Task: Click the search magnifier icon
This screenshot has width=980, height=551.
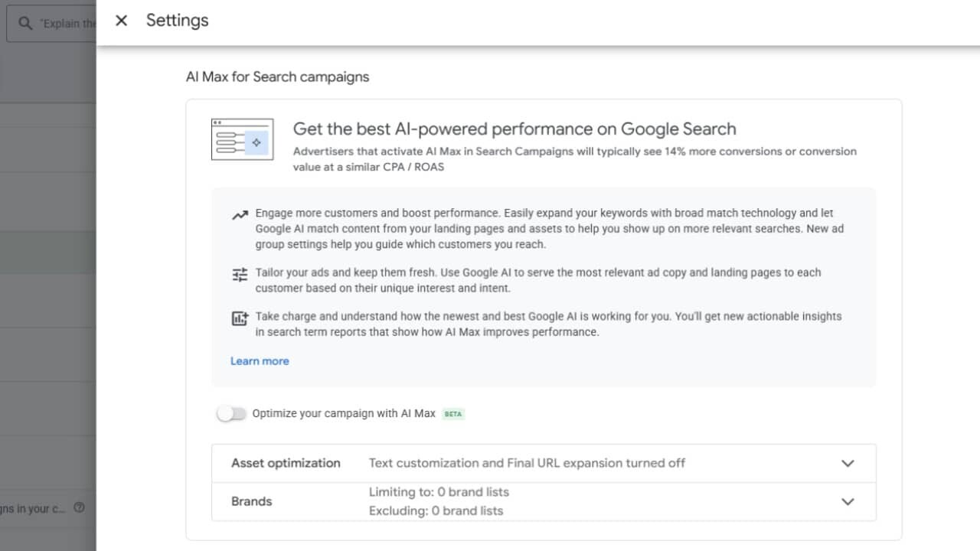Action: tap(25, 24)
